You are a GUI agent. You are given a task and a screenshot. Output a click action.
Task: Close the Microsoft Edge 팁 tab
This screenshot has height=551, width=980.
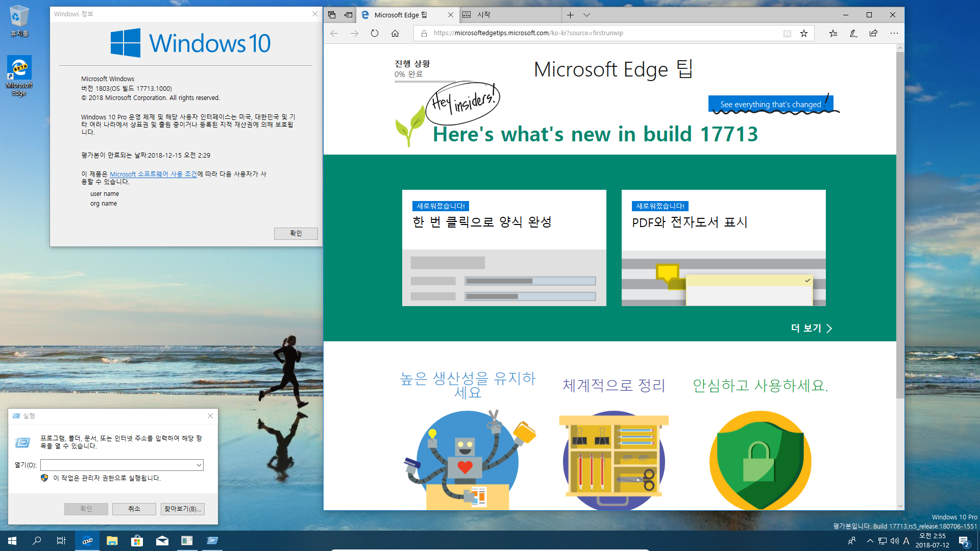tap(451, 15)
